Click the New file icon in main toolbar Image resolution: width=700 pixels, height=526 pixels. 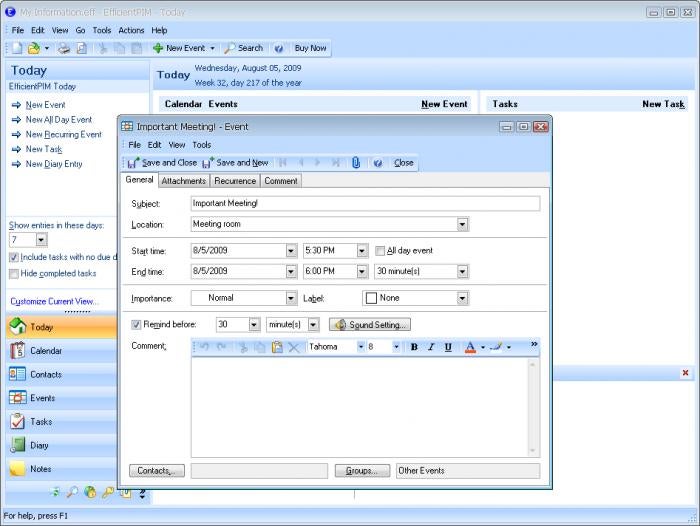(x=17, y=48)
